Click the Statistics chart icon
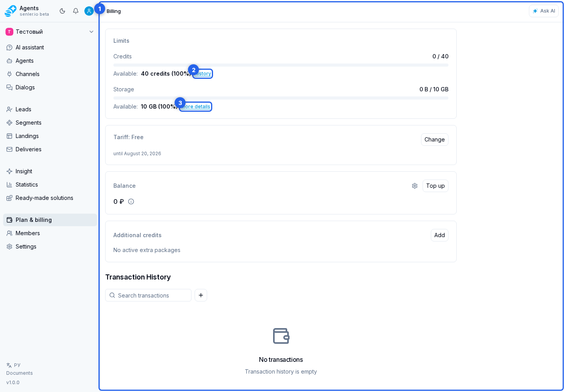The image size is (565, 392). (x=9, y=185)
